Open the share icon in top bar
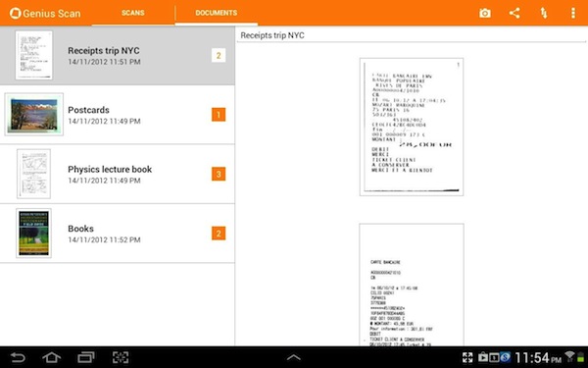The height and width of the screenshot is (368, 588). pyautogui.click(x=514, y=13)
